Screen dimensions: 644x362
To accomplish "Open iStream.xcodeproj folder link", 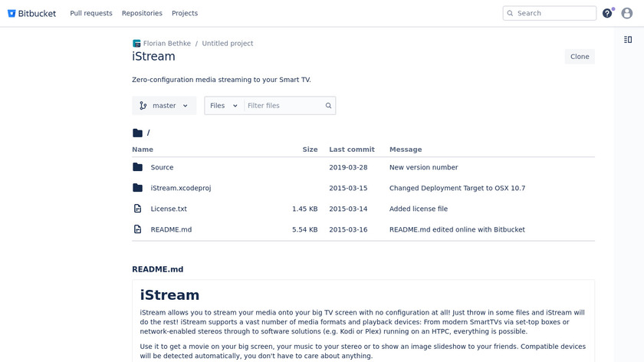I will (181, 188).
